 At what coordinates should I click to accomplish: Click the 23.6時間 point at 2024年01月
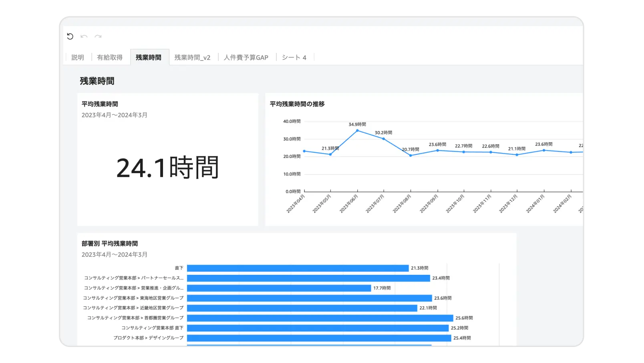(x=543, y=150)
